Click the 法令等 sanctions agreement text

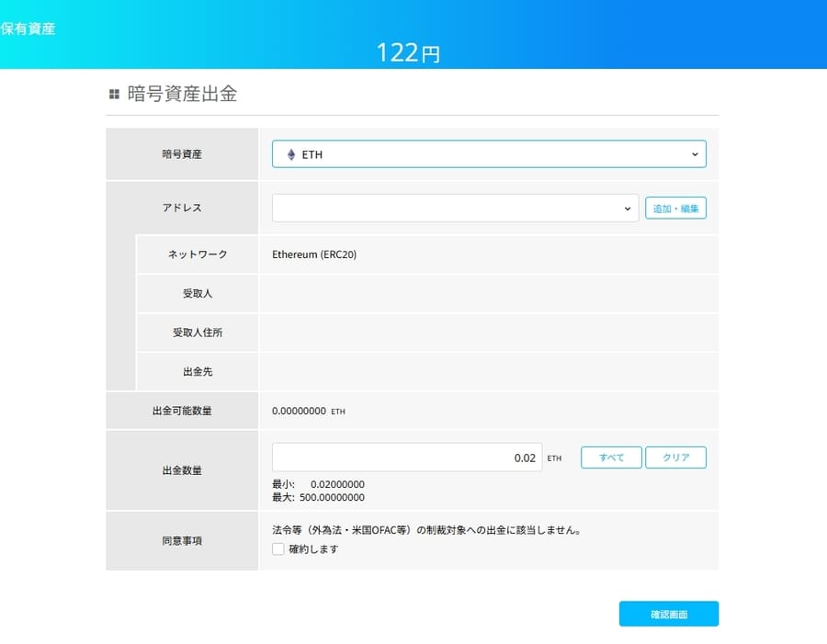426,530
